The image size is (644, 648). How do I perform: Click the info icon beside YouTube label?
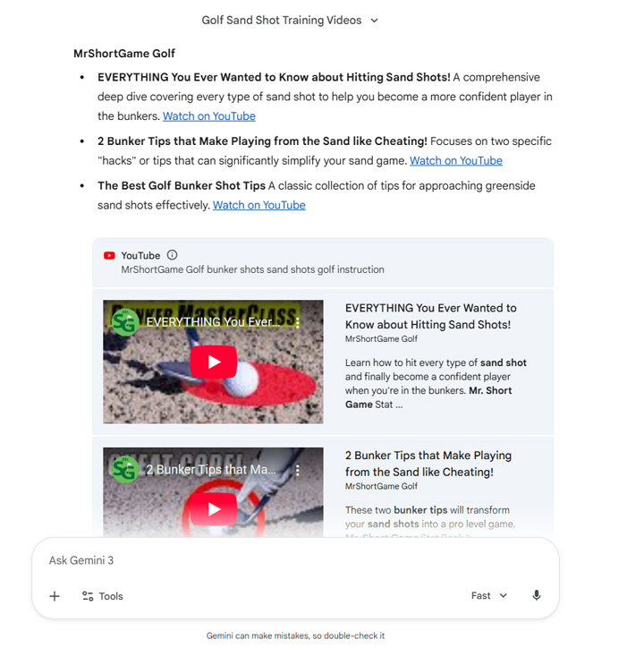(x=173, y=255)
